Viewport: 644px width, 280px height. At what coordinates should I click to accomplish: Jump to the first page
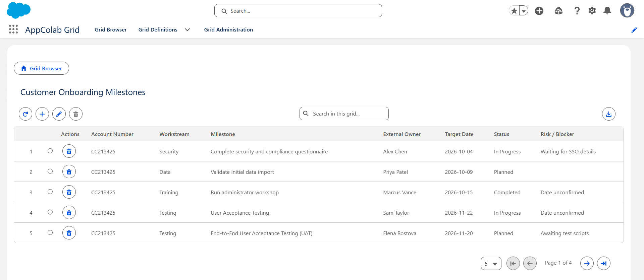point(513,263)
